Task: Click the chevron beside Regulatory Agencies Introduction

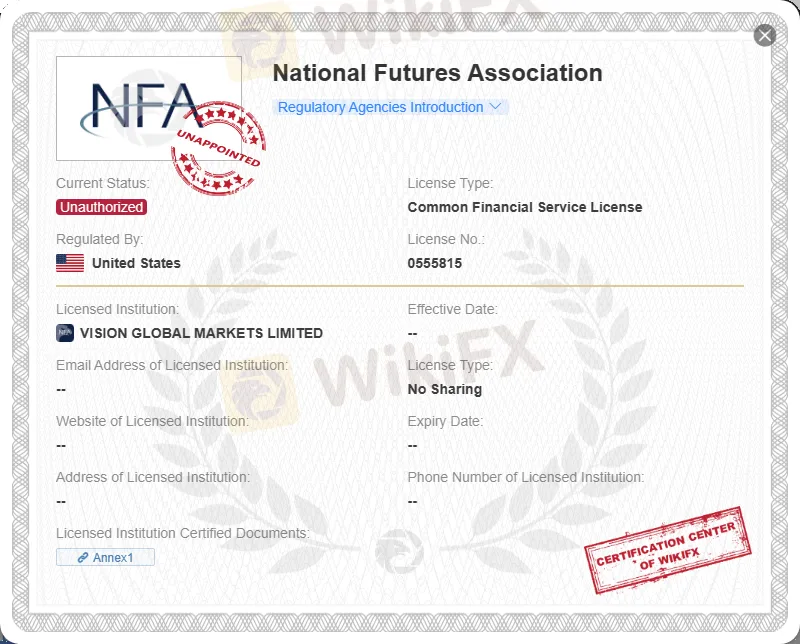Action: pyautogui.click(x=496, y=107)
